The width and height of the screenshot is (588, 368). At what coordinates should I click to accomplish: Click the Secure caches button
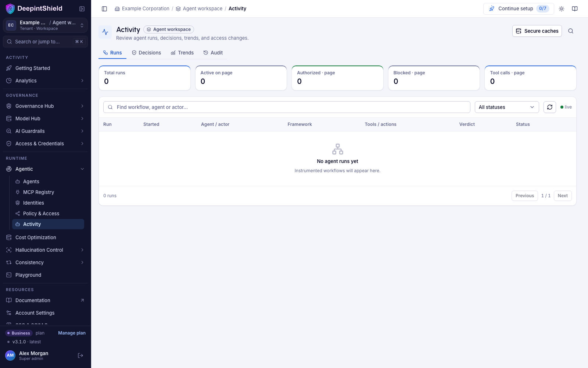537,31
